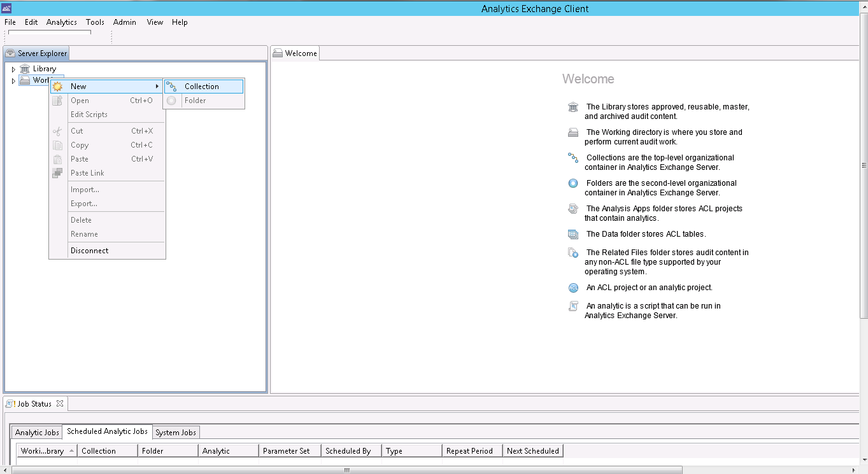Sort by the Type column header
This screenshot has height=474, width=868.
(x=412, y=451)
